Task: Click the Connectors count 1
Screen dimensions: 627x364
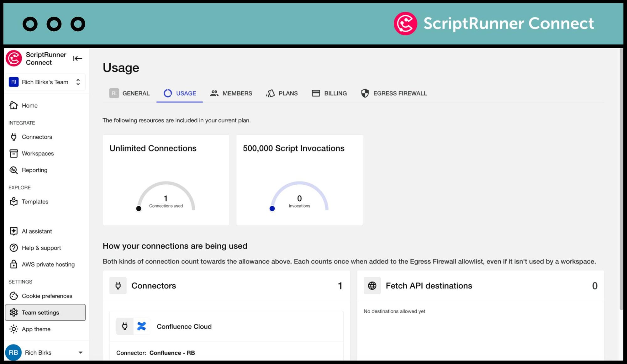Action: tap(340, 286)
